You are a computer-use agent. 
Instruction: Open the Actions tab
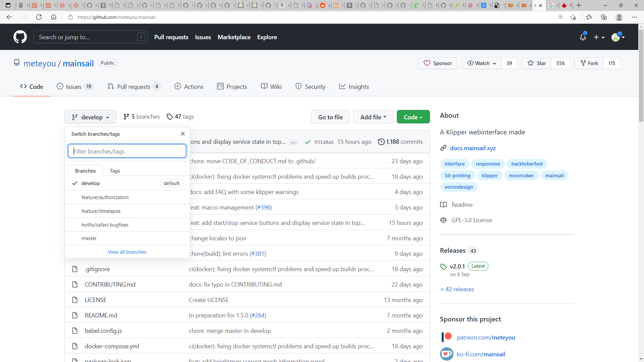(189, 86)
